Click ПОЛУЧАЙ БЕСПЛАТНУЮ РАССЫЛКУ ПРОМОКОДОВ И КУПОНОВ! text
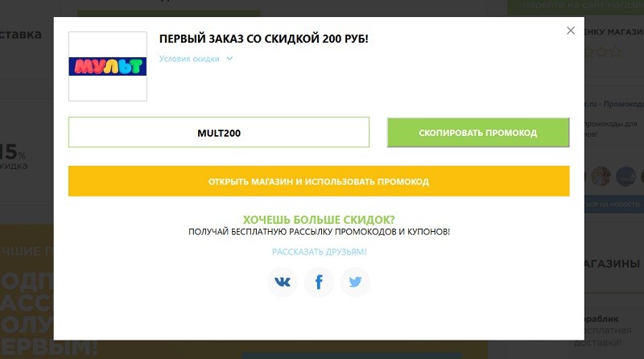This screenshot has width=644, height=359. (x=319, y=232)
